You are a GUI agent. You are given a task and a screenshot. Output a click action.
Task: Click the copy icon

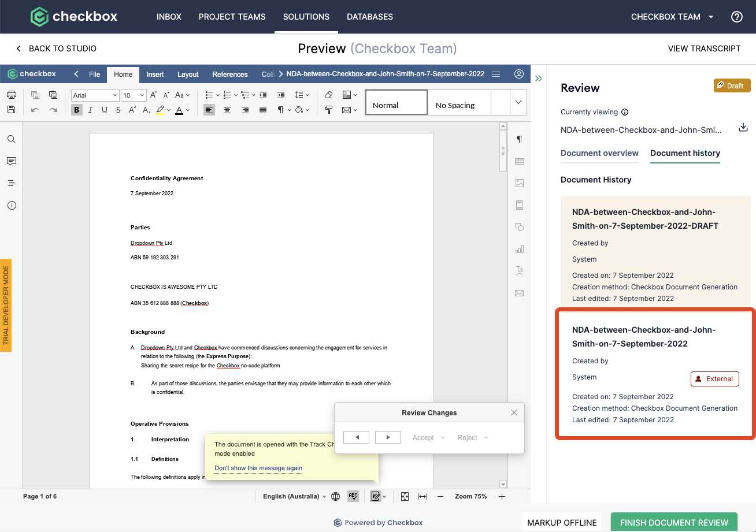coord(35,95)
